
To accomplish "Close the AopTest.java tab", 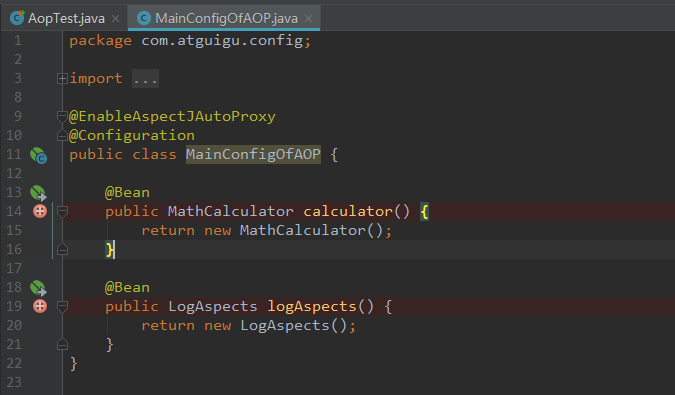I will coord(115,19).
